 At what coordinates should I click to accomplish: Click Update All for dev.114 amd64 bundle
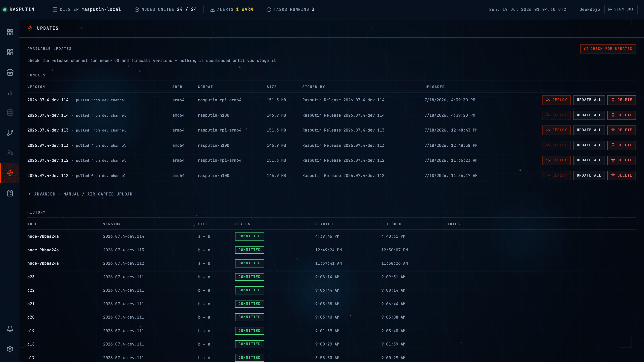(x=589, y=115)
